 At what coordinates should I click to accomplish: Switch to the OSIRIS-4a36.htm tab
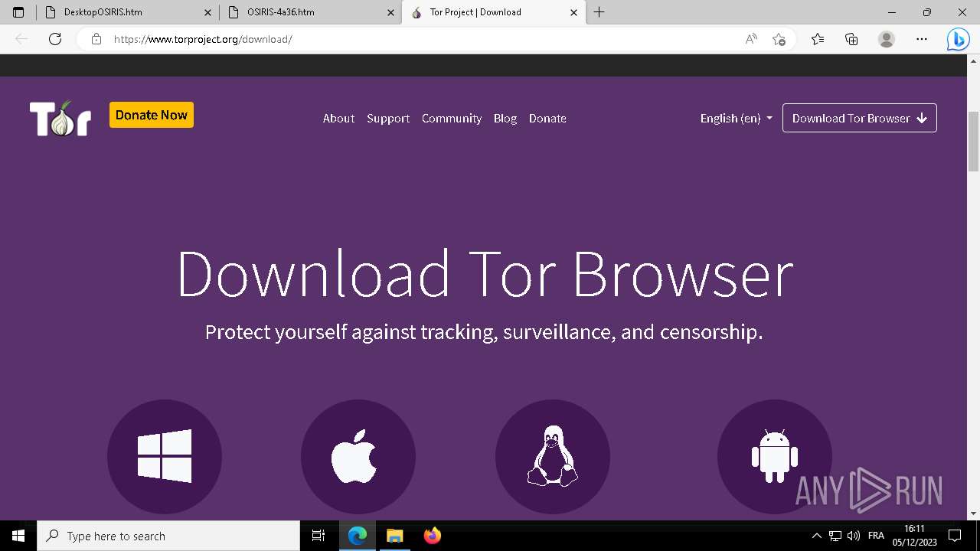311,12
